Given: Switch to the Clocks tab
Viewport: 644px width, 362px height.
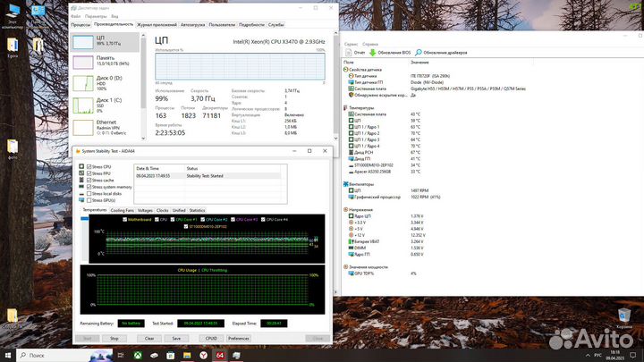Looking at the screenshot, I should point(163,210).
